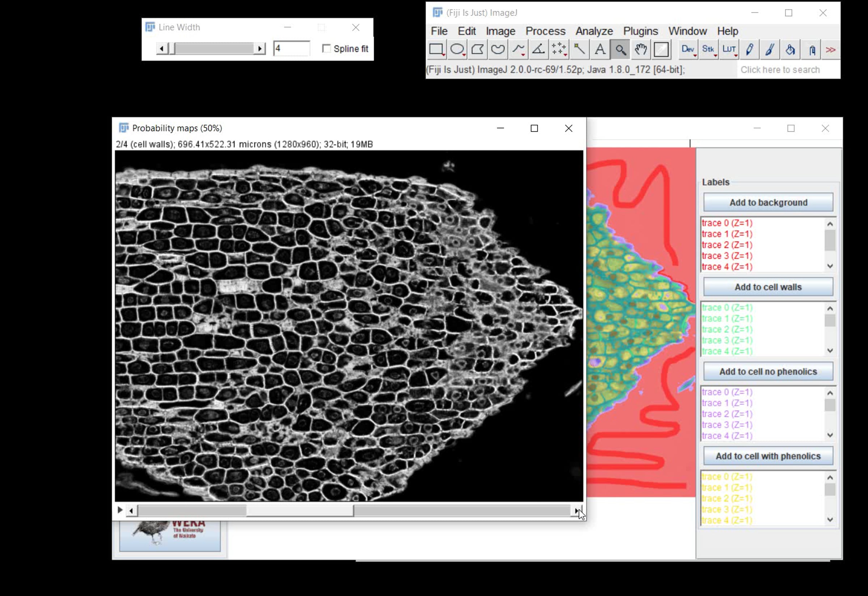This screenshot has height=596, width=868.
Task: Activate the Freehand selection tool
Action: [x=498, y=50]
